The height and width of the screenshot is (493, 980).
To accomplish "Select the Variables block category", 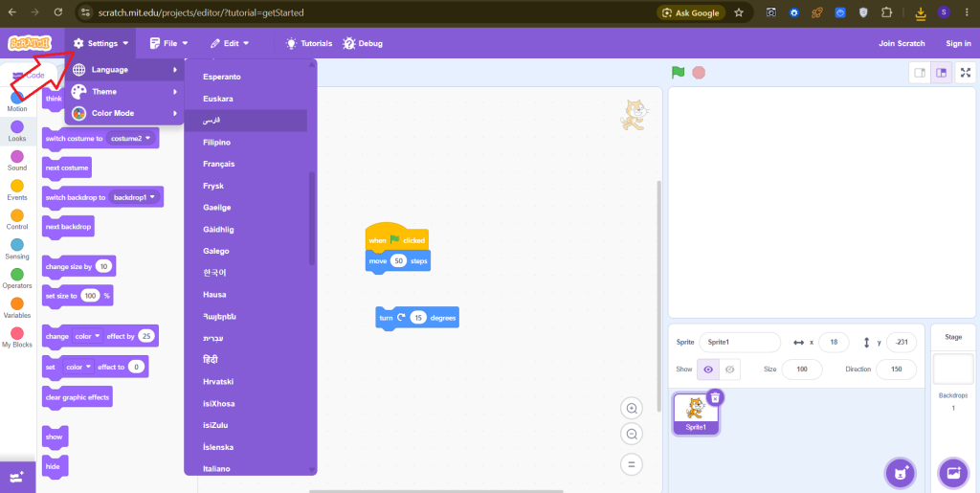I will (17, 308).
